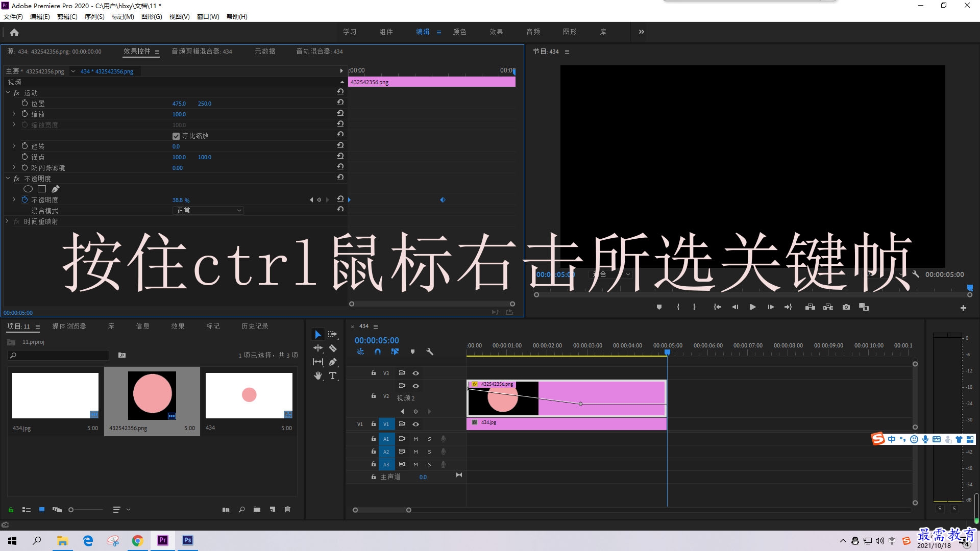Solo audio track A2

tap(429, 452)
